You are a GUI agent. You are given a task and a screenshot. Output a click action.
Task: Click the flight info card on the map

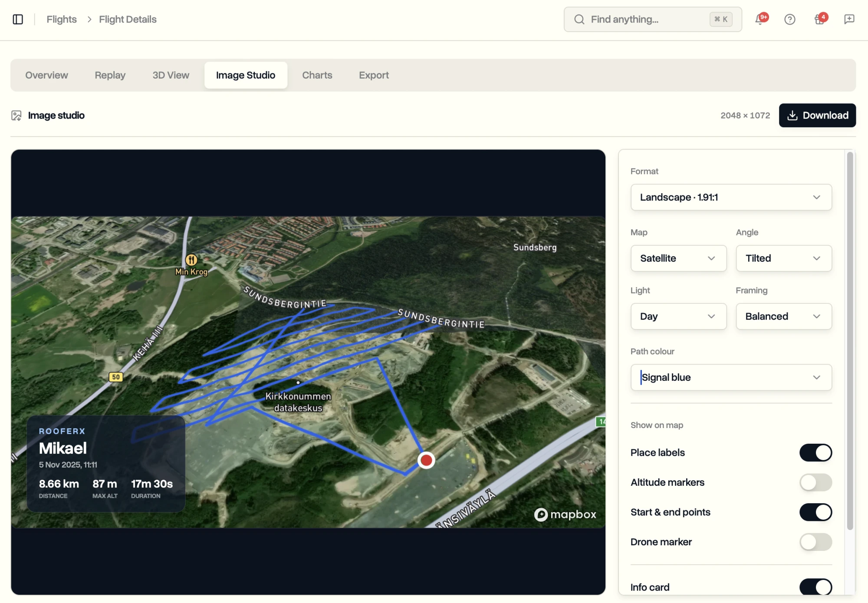pos(106,464)
